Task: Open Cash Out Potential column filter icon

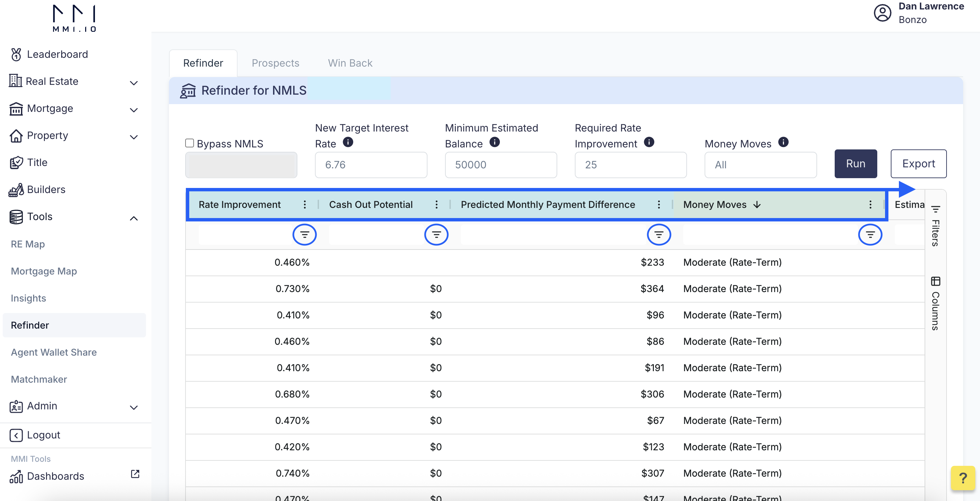Action: point(436,235)
